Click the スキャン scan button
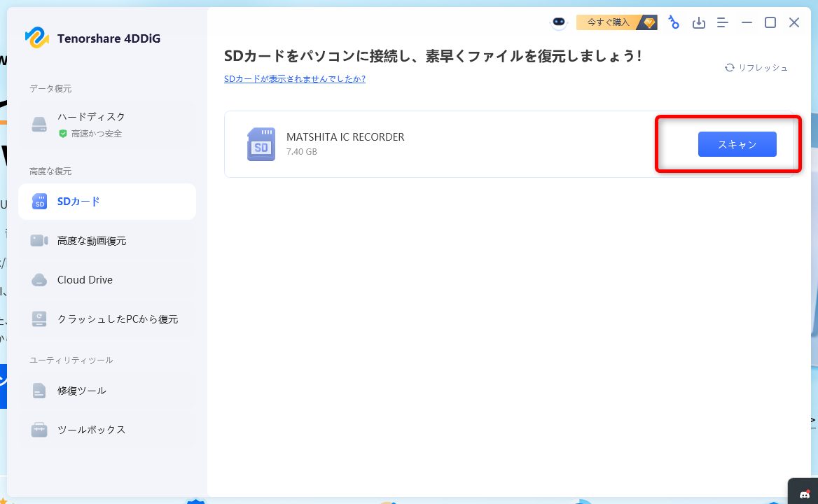This screenshot has width=818, height=504. point(737,144)
